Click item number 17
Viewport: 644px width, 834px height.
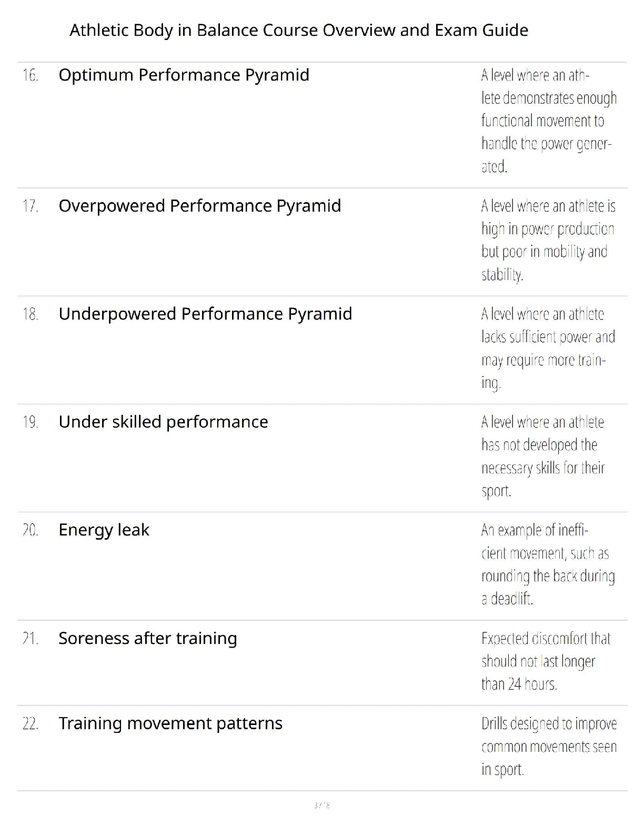point(31,206)
